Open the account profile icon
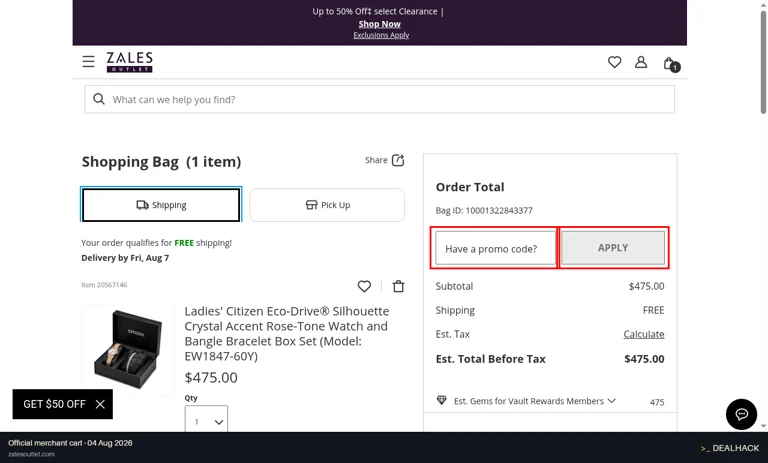The image size is (768, 463). 641,62
